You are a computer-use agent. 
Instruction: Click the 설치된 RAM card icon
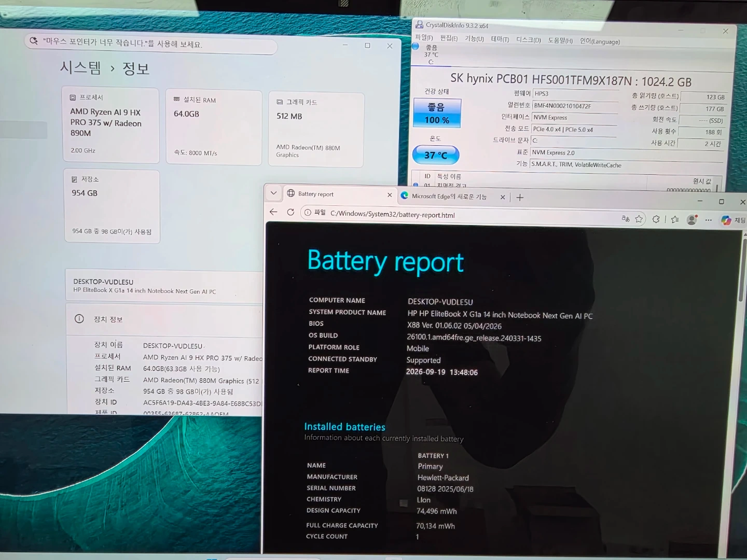click(x=176, y=99)
